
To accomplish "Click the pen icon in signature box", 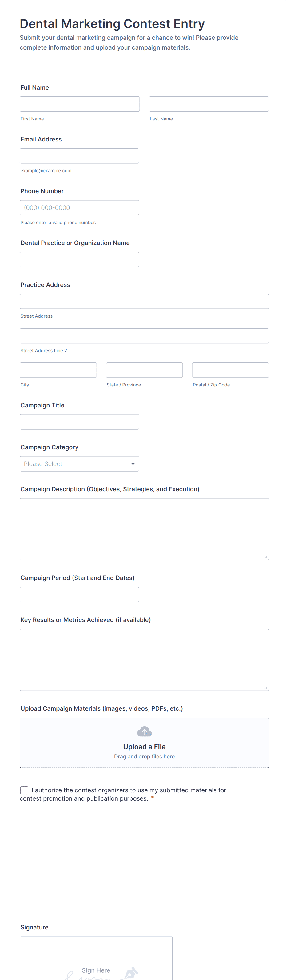I will click(x=131, y=972).
